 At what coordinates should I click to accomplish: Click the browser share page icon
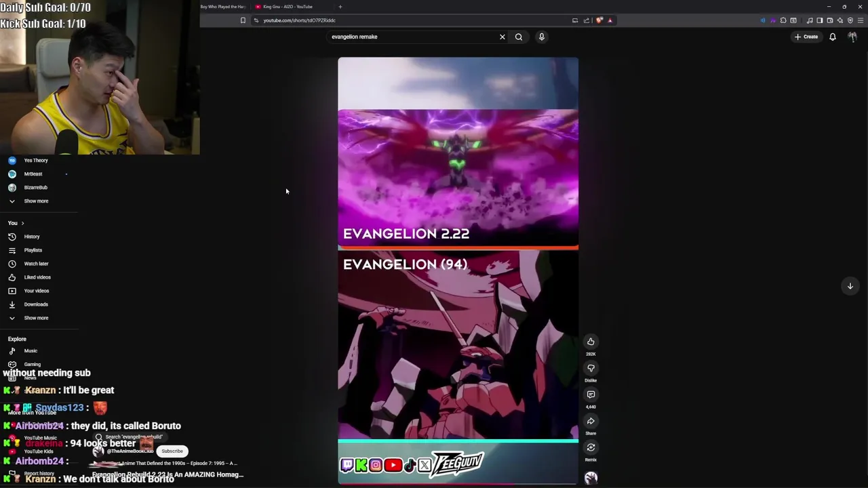587,20
